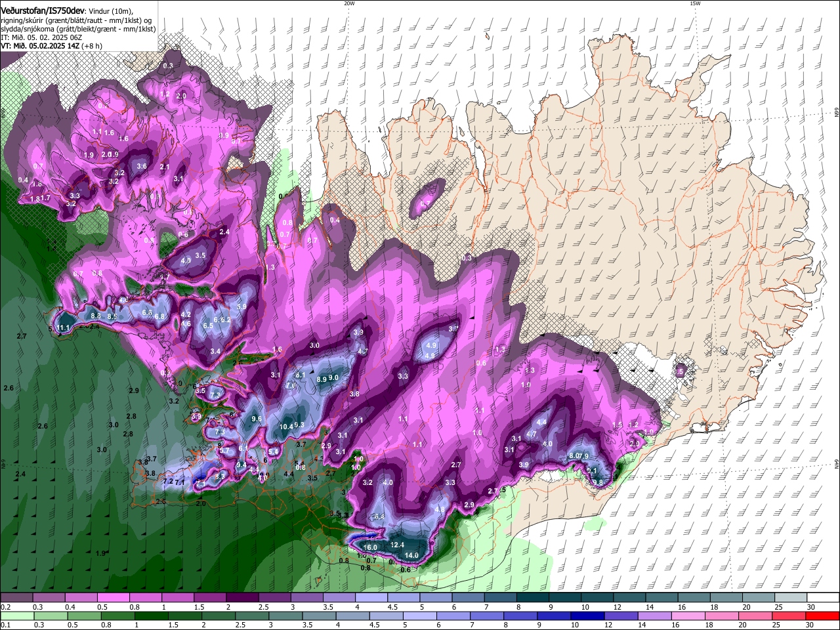
Task: Select the 12.4 value on the south coast
Action: pos(397,545)
